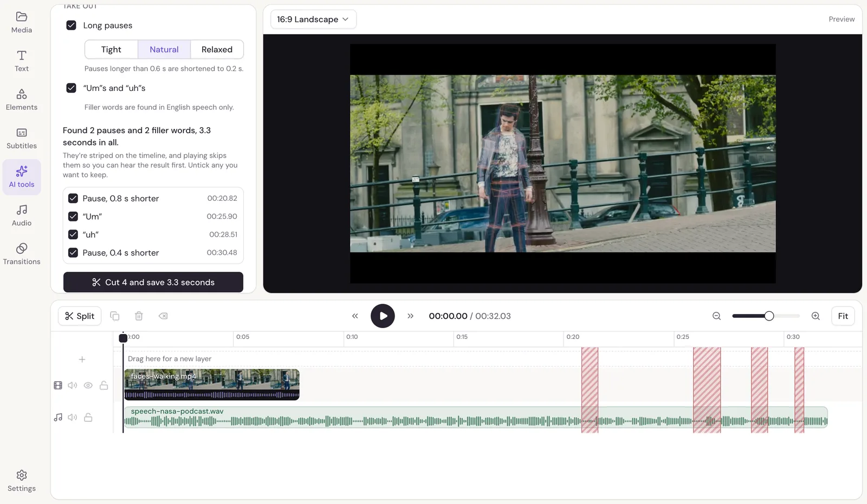Skip forward with fast-forward arrows
Screen dimensions: 867x504
(410, 316)
